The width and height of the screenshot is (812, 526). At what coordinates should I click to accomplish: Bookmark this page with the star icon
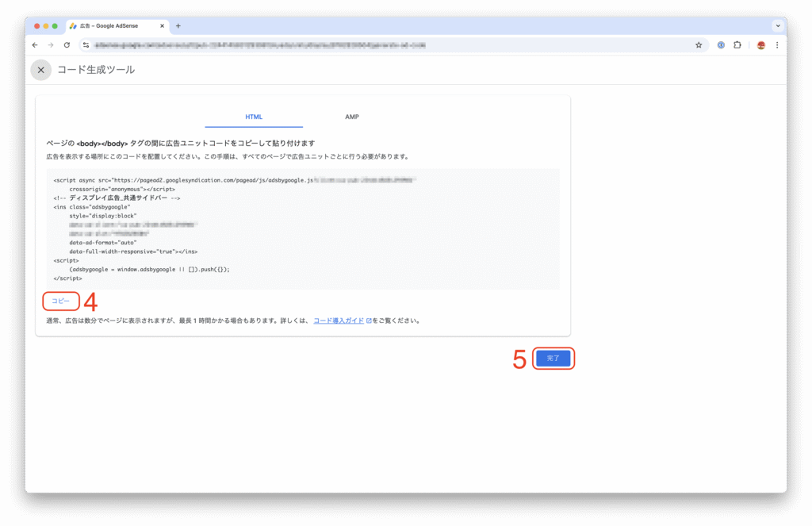click(699, 45)
